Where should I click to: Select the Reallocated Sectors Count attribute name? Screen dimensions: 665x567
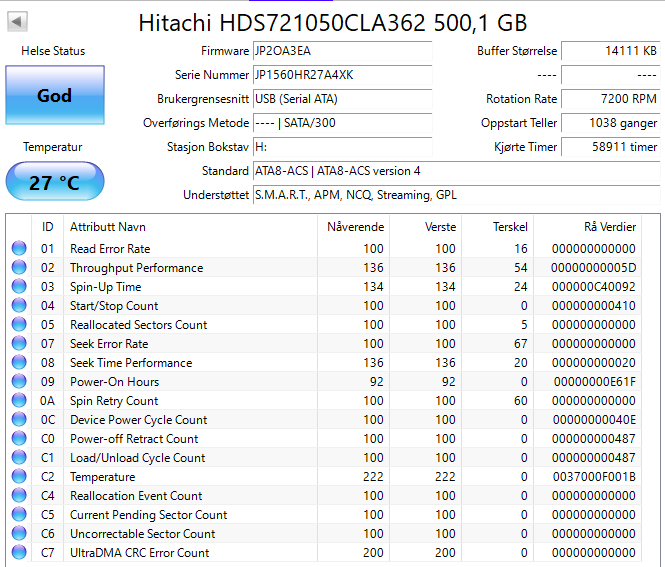tap(139, 324)
